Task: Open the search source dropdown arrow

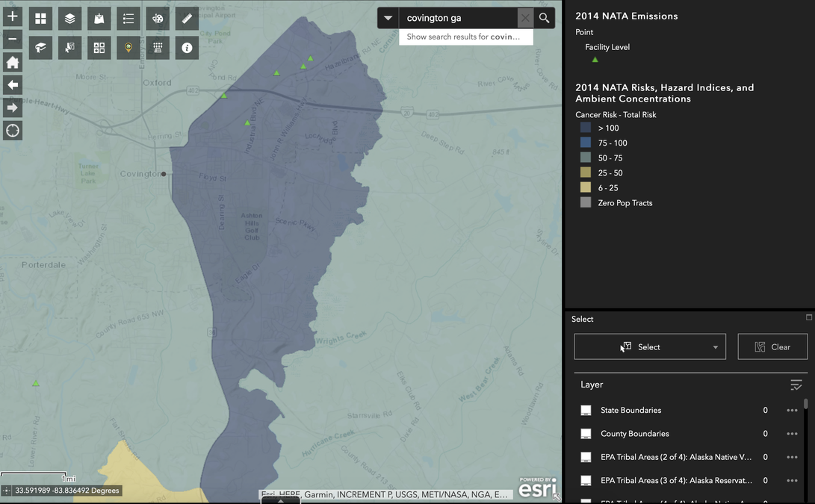Action: click(388, 18)
